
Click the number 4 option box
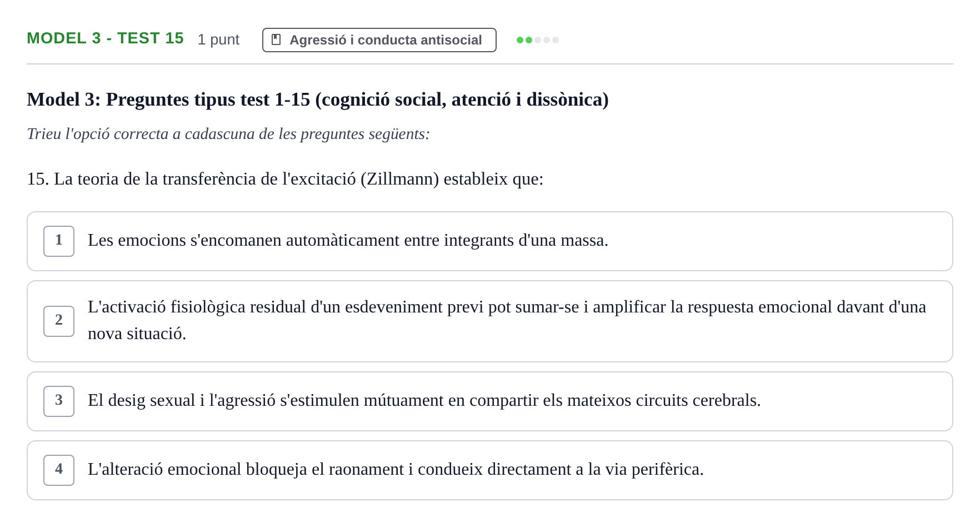[59, 470]
